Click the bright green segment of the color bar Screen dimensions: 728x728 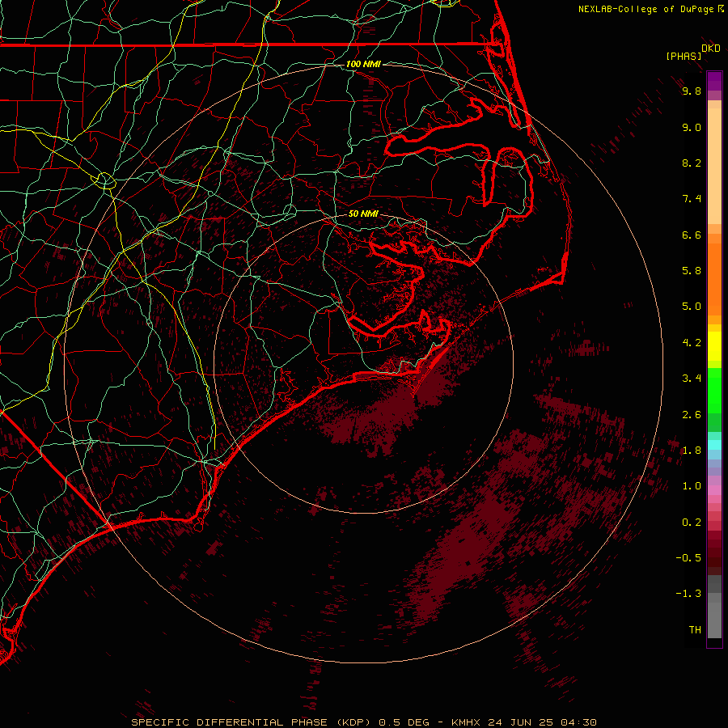click(x=714, y=391)
